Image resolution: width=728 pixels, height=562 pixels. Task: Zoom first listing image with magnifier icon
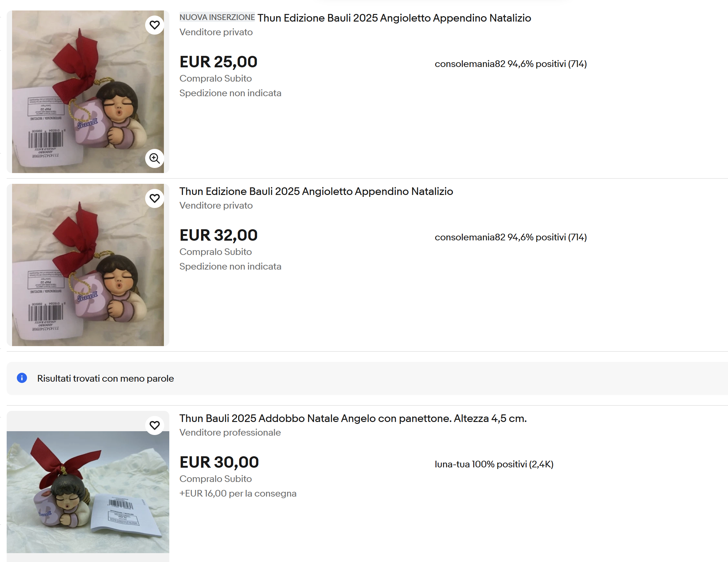coord(154,158)
